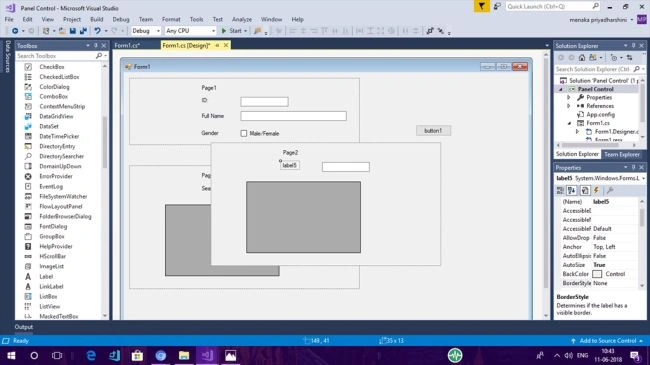Image resolution: width=650 pixels, height=365 pixels.
Task: Click the Undo toolbar icon
Action: tap(97, 31)
